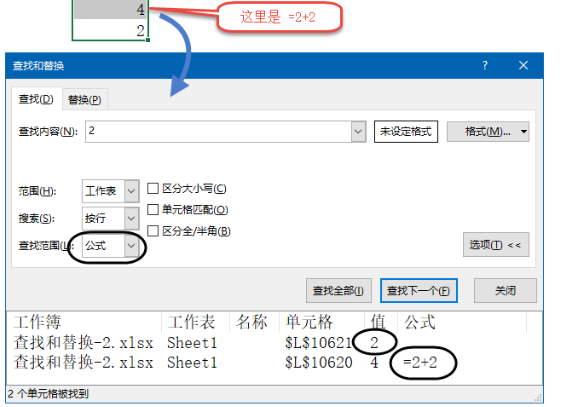Select the 查找(D) tab
The image size is (573, 407).
tap(36, 99)
